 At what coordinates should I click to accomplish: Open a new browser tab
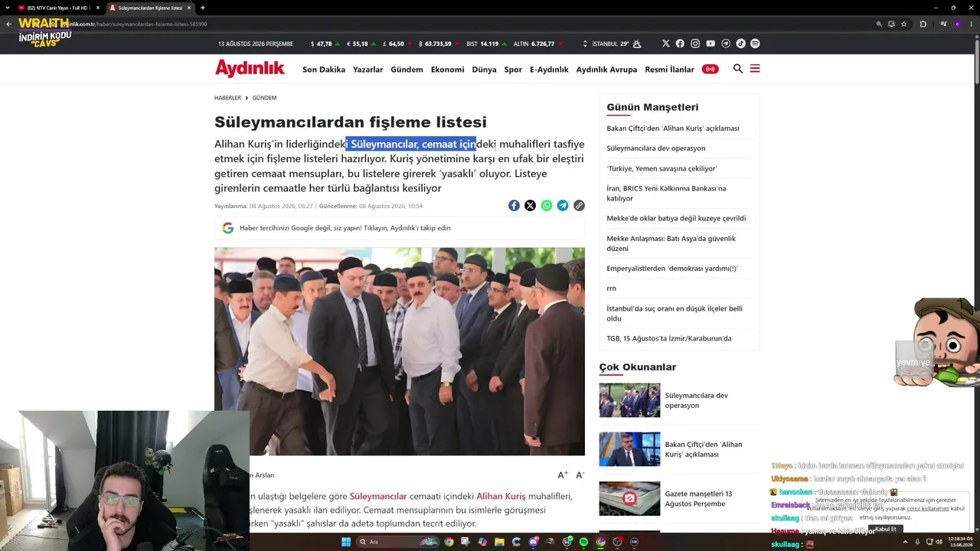[202, 8]
